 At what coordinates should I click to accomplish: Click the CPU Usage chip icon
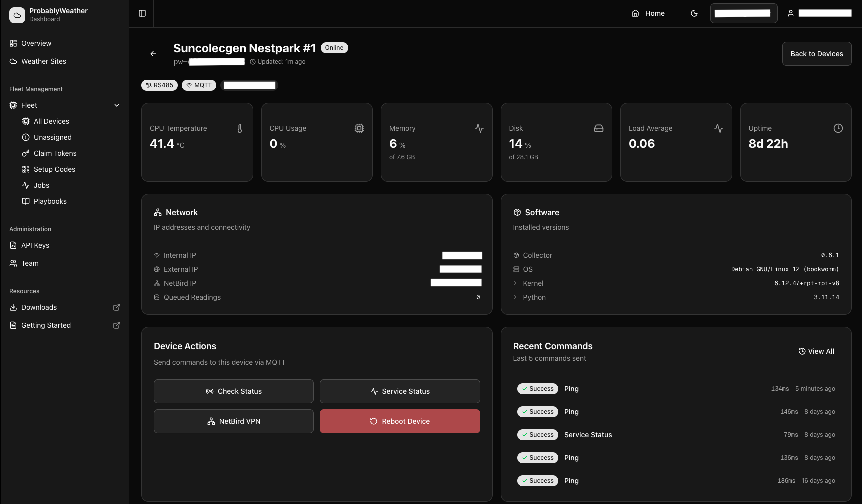click(x=359, y=128)
